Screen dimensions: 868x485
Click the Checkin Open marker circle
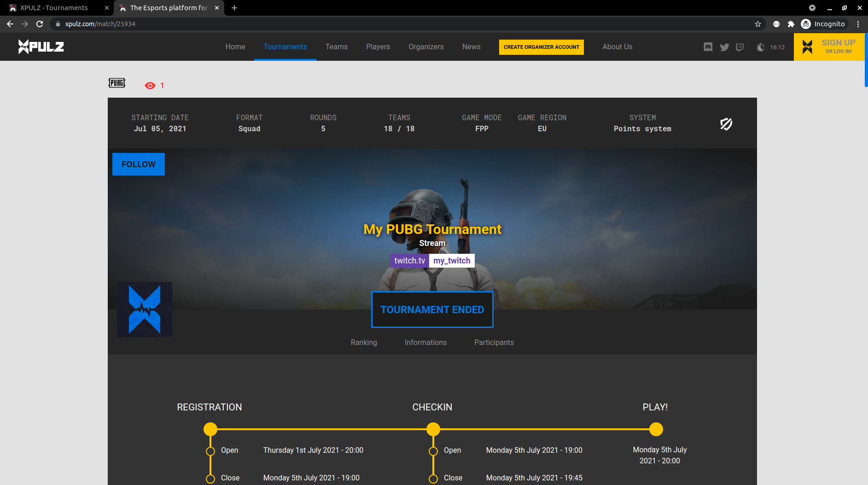[x=433, y=451]
